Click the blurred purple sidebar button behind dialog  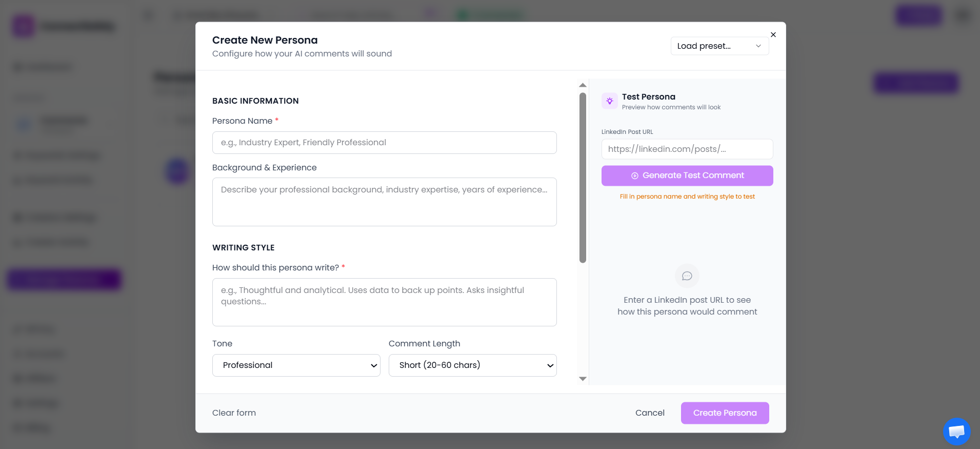click(64, 280)
